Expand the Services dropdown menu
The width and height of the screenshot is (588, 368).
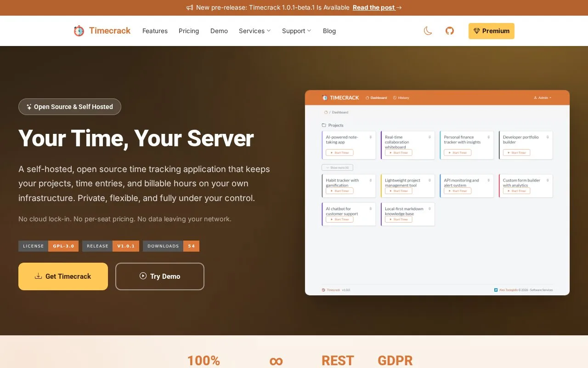pyautogui.click(x=254, y=31)
